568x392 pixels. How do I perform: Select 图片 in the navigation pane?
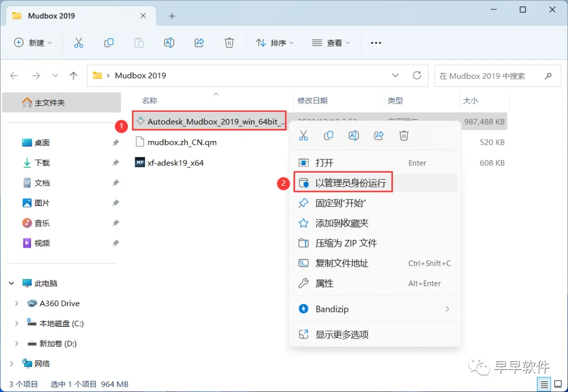coord(42,203)
